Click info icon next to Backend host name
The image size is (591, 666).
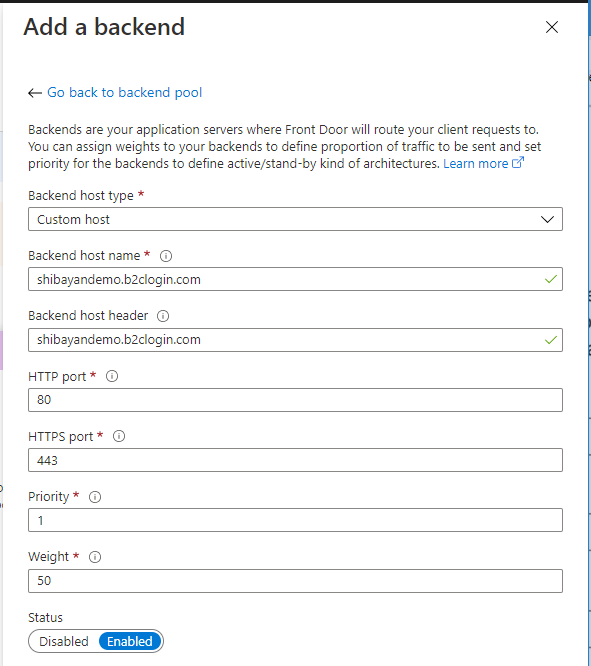pyautogui.click(x=166, y=256)
